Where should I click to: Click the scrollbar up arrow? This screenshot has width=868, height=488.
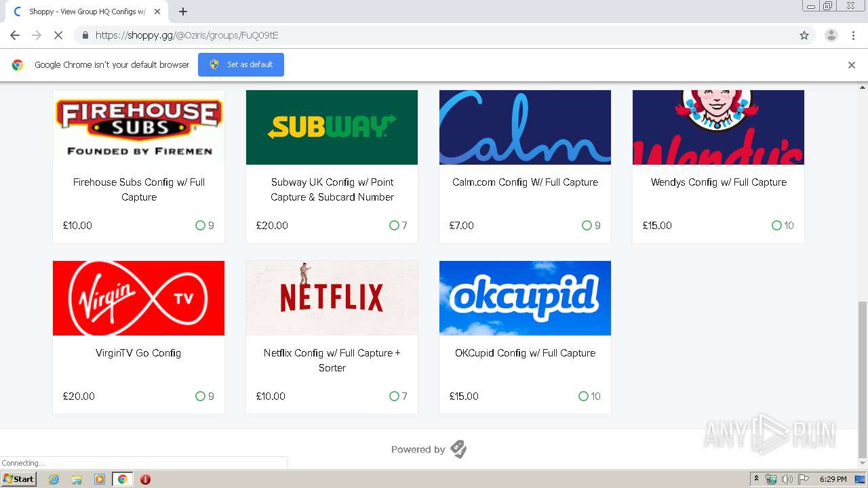(863, 87)
